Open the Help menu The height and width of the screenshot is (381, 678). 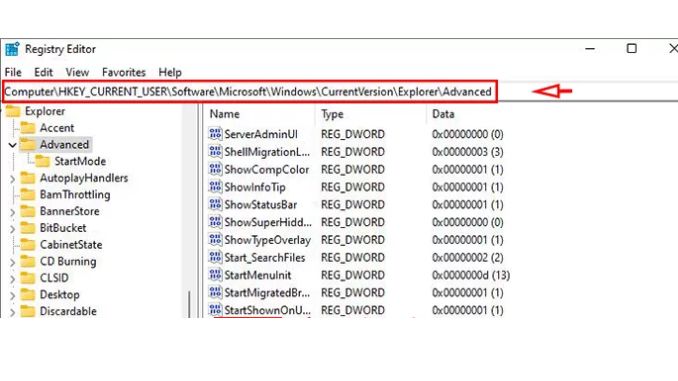point(170,72)
